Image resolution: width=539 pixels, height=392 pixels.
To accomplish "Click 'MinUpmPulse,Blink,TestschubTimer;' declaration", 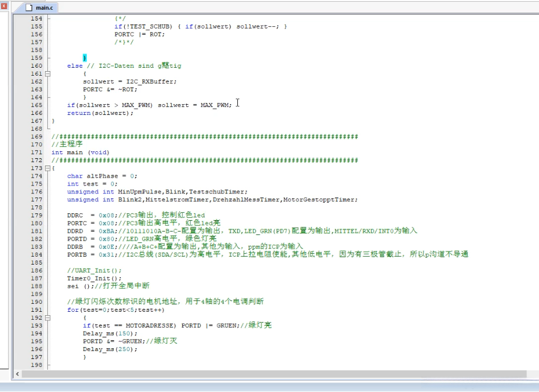I will point(183,192).
